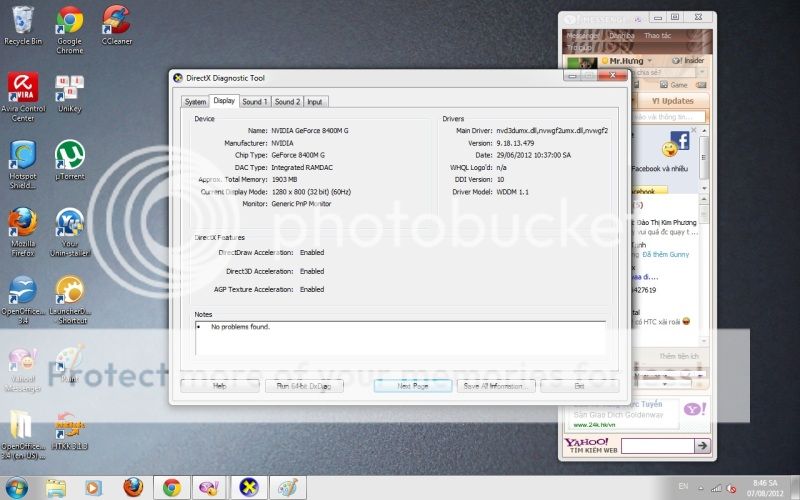Image resolution: width=800 pixels, height=500 pixels.
Task: Click the DirectX Diagnostic taskbar button
Action: (x=249, y=488)
